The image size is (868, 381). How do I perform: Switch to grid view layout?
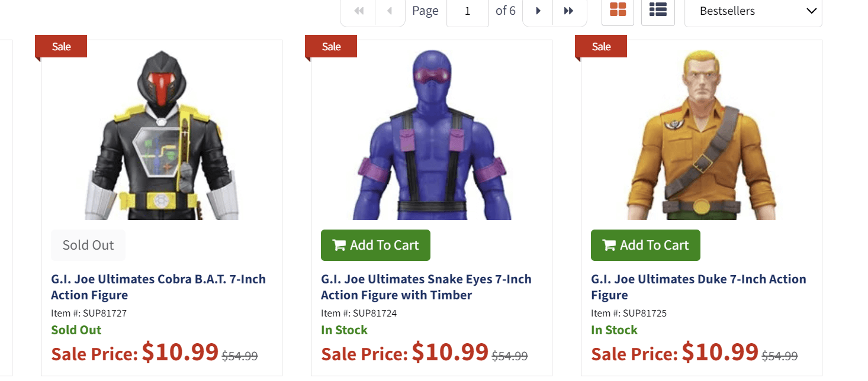[x=618, y=10]
